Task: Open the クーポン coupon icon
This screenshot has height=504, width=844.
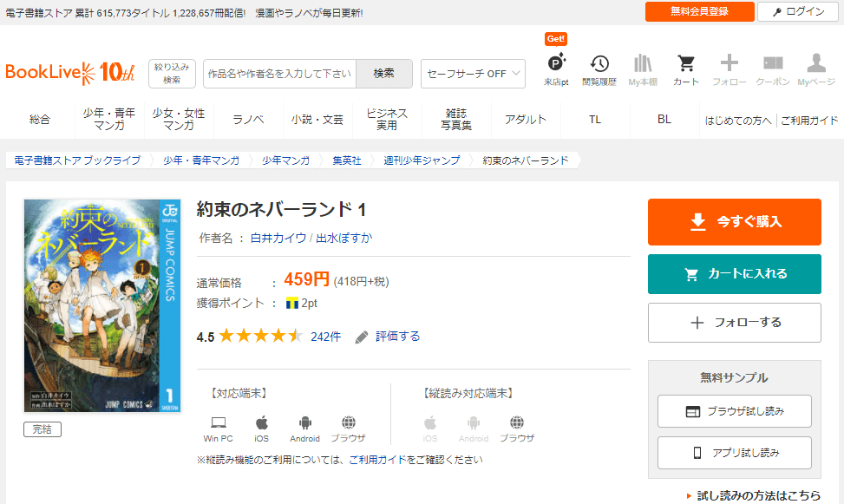Action: pos(772,69)
